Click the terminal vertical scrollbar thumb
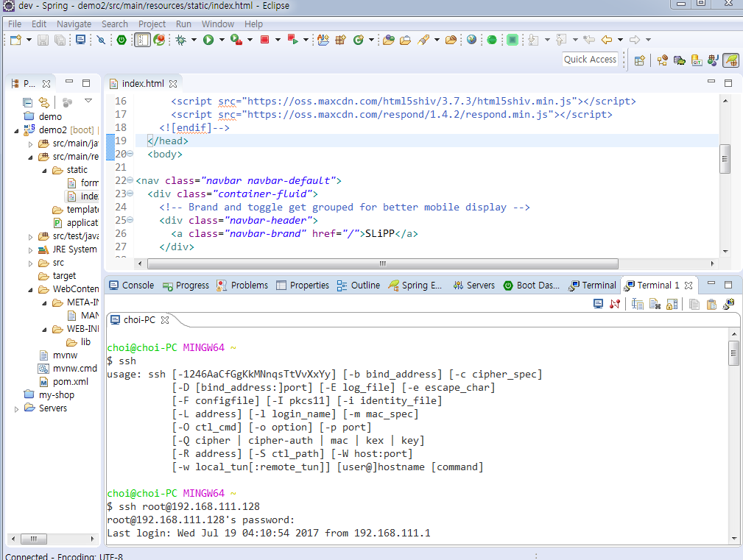The height and width of the screenshot is (560, 743). pos(733,352)
